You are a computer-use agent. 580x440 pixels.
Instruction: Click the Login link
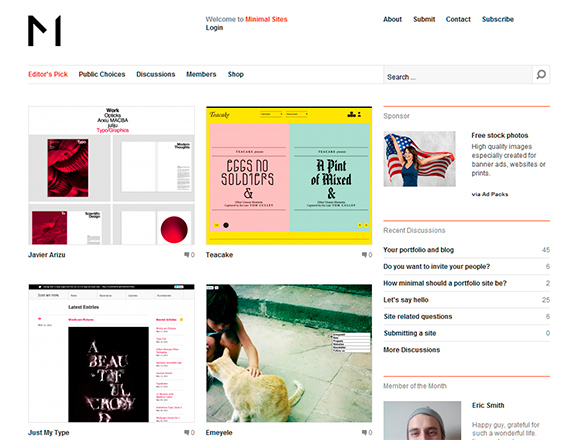click(x=214, y=28)
